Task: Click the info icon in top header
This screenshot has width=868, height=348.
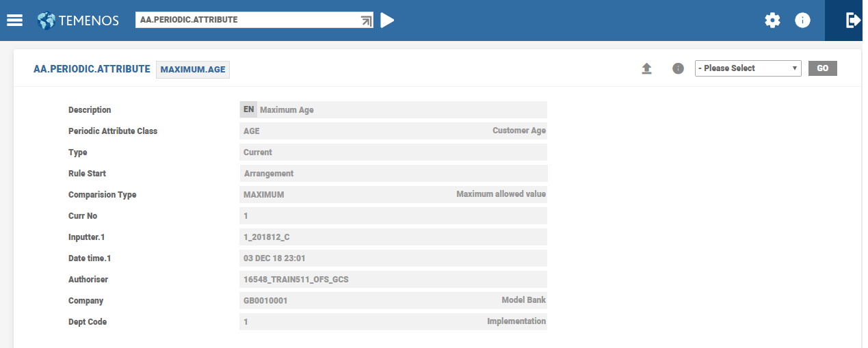Action: (x=802, y=21)
